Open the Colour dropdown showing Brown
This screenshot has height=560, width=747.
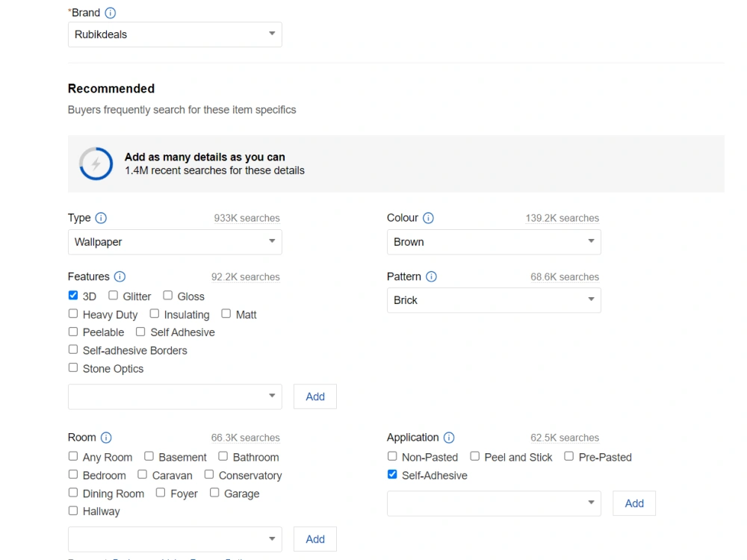494,242
